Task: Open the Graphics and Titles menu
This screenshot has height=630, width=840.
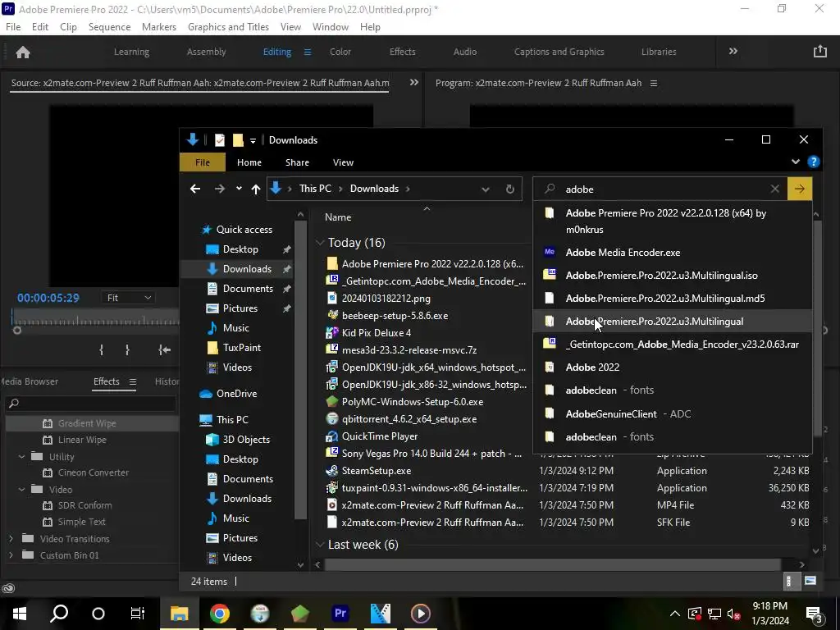Action: click(228, 27)
